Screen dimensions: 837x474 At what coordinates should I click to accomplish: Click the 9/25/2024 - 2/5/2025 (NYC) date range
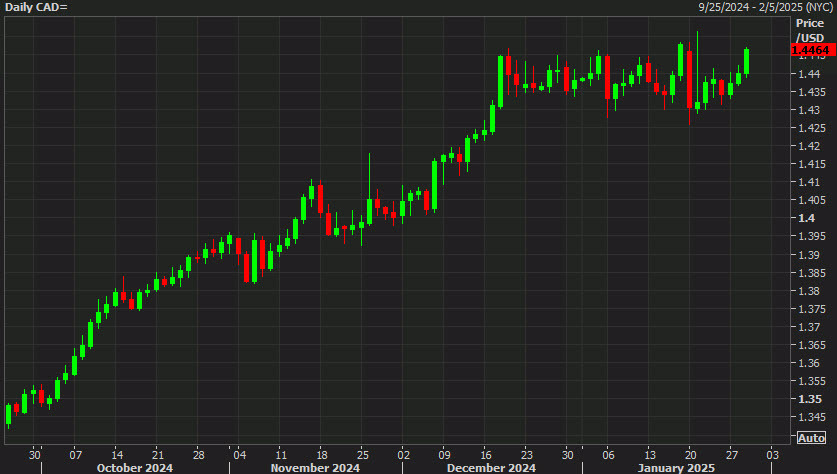pyautogui.click(x=765, y=7)
